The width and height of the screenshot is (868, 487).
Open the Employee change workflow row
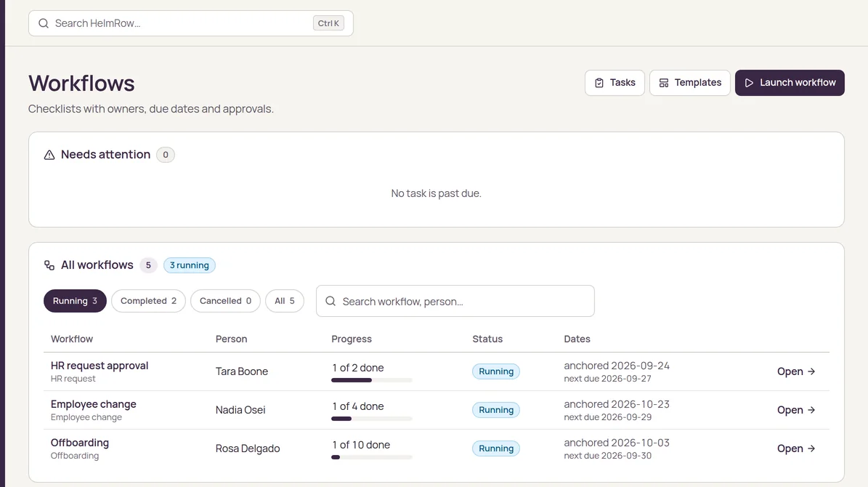[x=437, y=410]
